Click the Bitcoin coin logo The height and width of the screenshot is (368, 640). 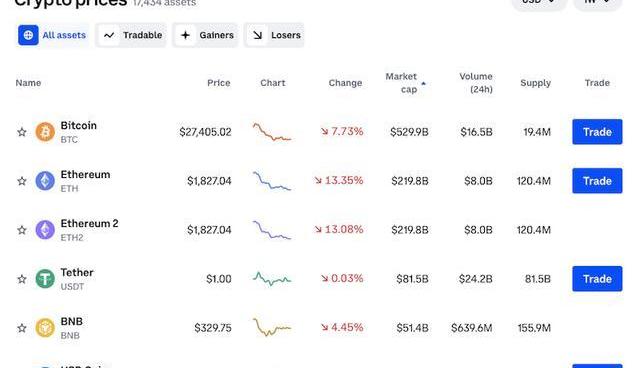click(x=45, y=132)
